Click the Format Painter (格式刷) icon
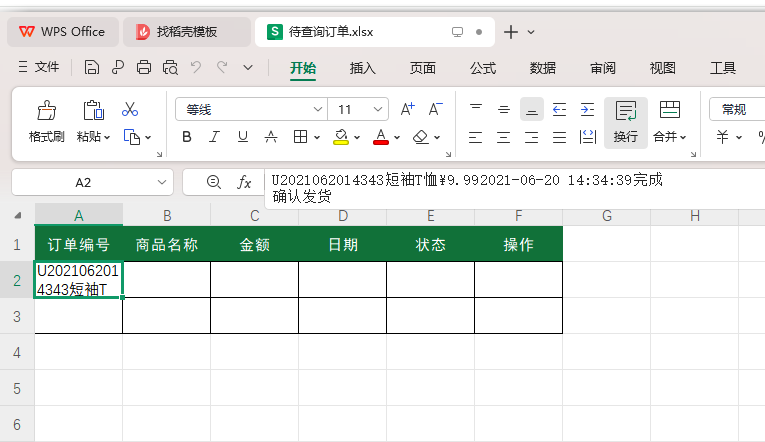 pos(47,110)
